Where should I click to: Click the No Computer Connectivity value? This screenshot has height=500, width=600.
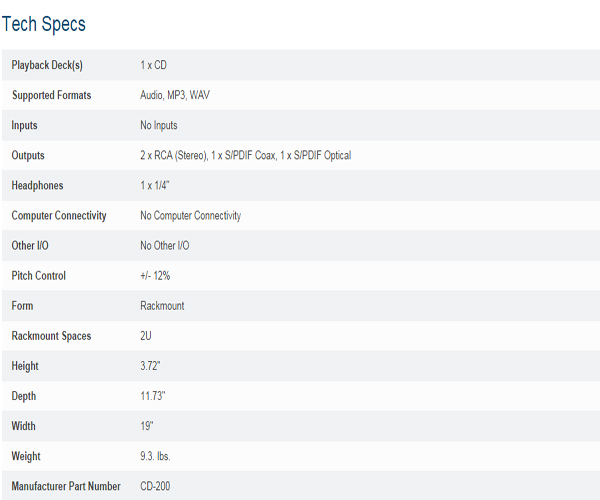point(191,215)
